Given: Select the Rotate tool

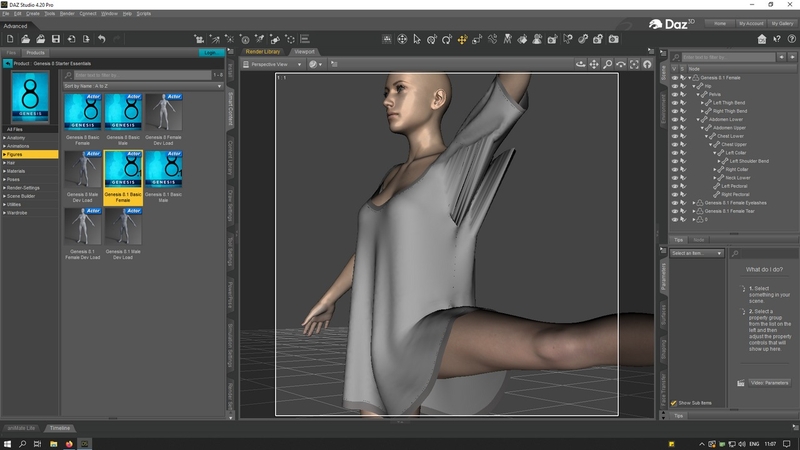Looking at the screenshot, I should click(x=447, y=39).
